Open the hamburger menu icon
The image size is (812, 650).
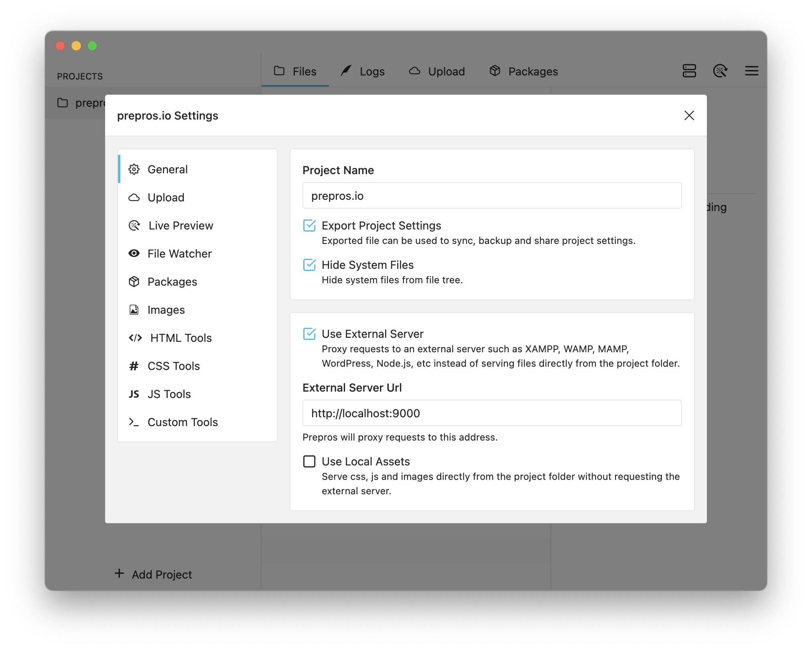pyautogui.click(x=752, y=71)
